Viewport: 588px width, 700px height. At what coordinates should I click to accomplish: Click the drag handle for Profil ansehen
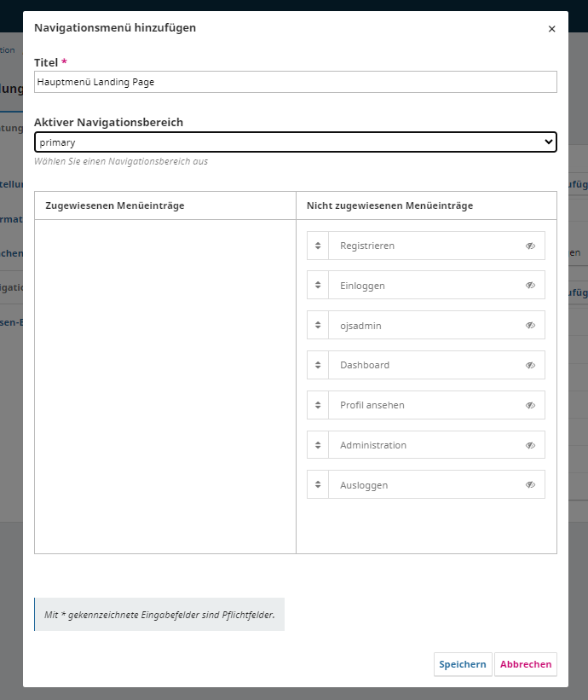click(318, 405)
